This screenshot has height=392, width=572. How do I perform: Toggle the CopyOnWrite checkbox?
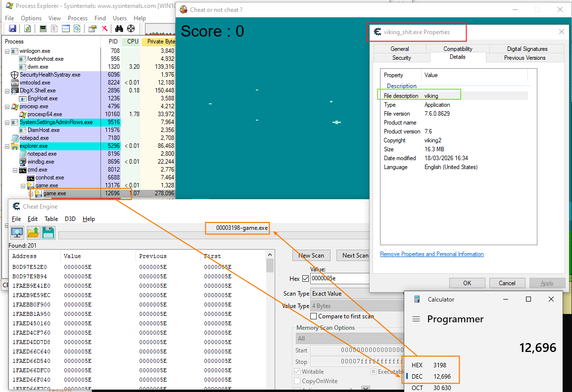pos(297,381)
